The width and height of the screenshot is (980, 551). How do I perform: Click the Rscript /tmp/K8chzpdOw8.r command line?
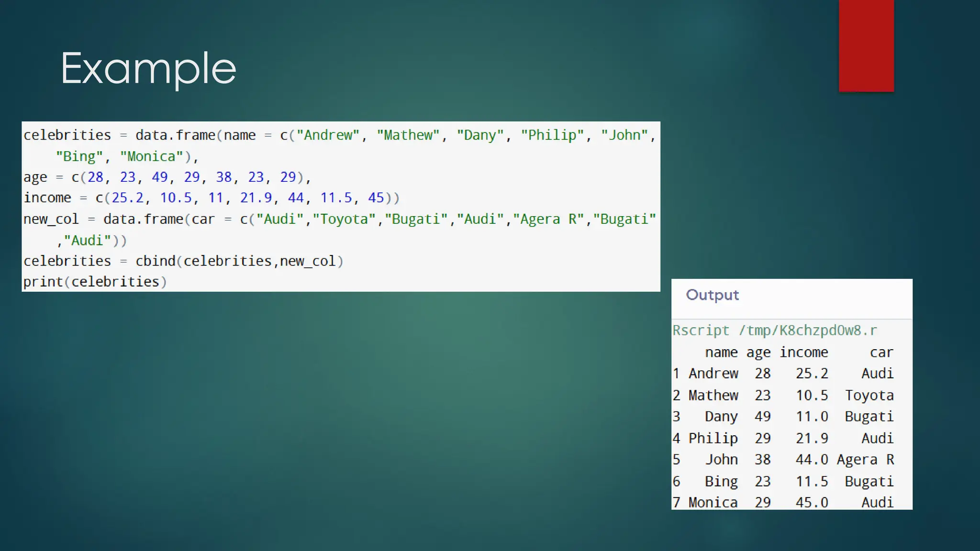(x=774, y=331)
